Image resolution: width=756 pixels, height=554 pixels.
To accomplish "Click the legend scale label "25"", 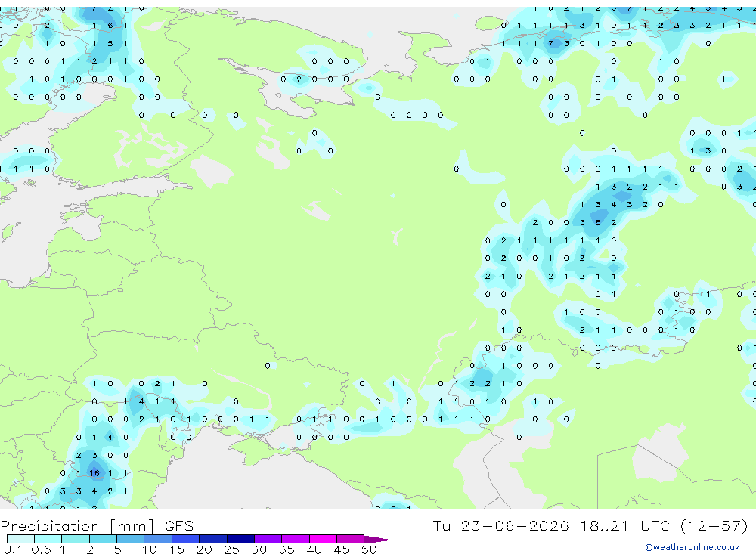I will (x=231, y=549).
